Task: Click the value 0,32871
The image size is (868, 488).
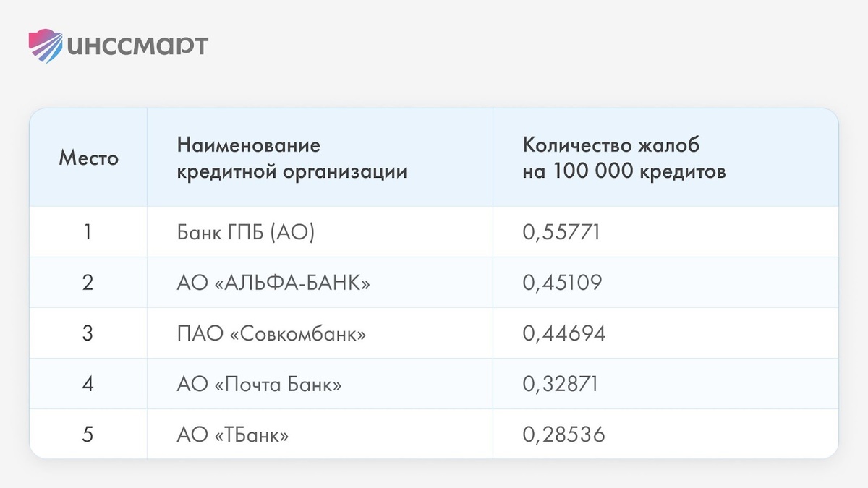Action: [560, 384]
